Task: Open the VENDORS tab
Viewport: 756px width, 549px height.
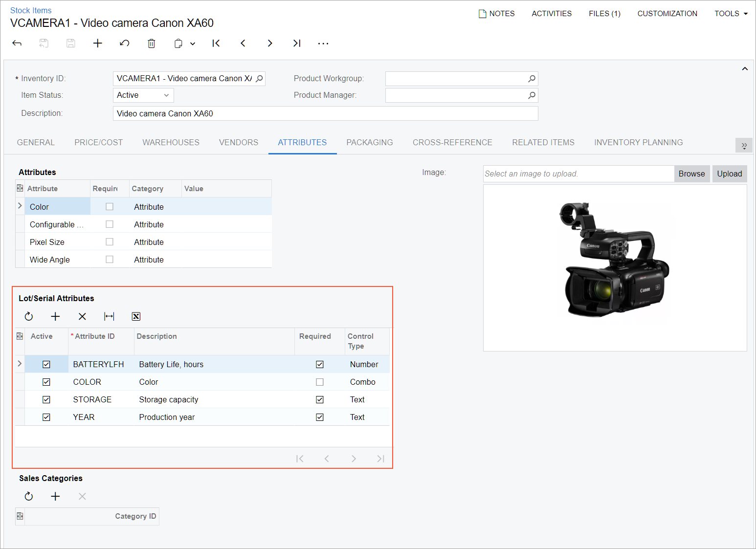Action: click(239, 142)
